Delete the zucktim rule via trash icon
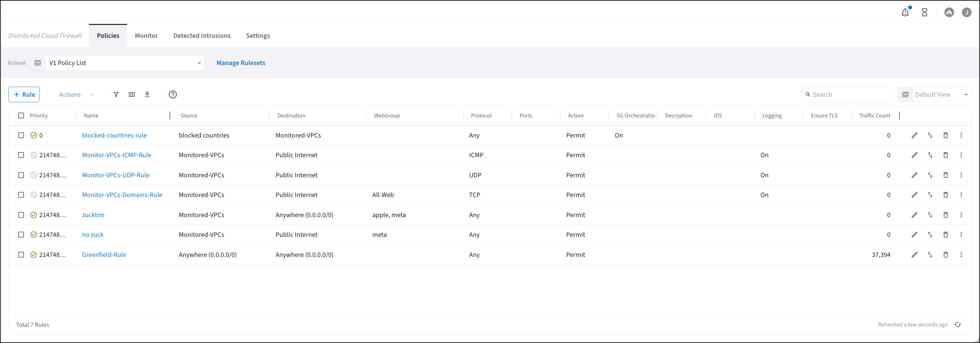 pyautogui.click(x=945, y=215)
